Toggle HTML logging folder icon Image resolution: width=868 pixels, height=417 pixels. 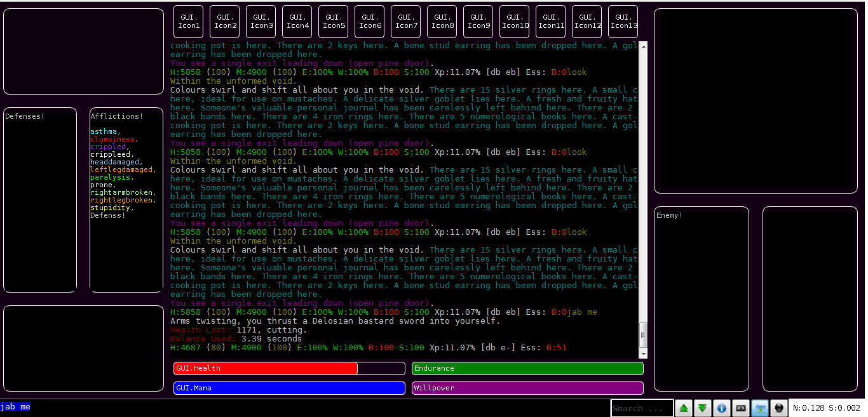(760, 408)
